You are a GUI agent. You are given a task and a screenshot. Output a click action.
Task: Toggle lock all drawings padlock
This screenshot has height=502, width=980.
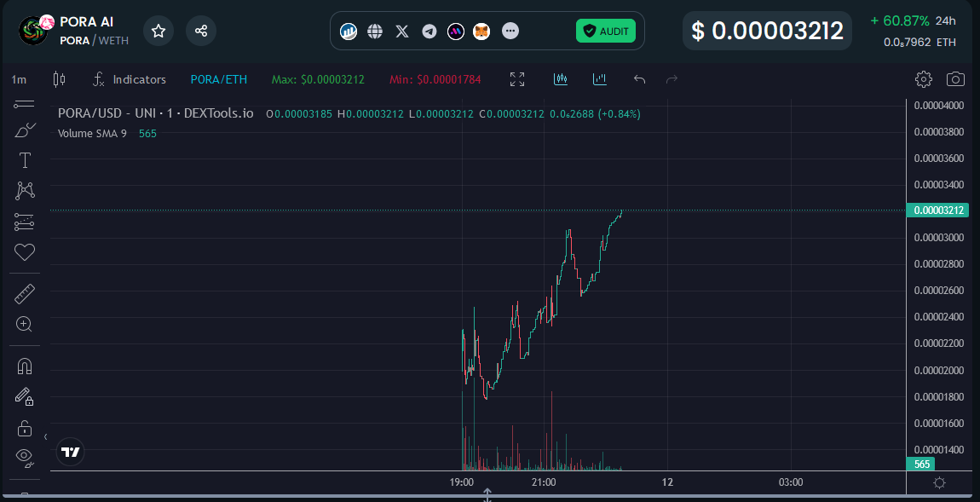point(25,428)
